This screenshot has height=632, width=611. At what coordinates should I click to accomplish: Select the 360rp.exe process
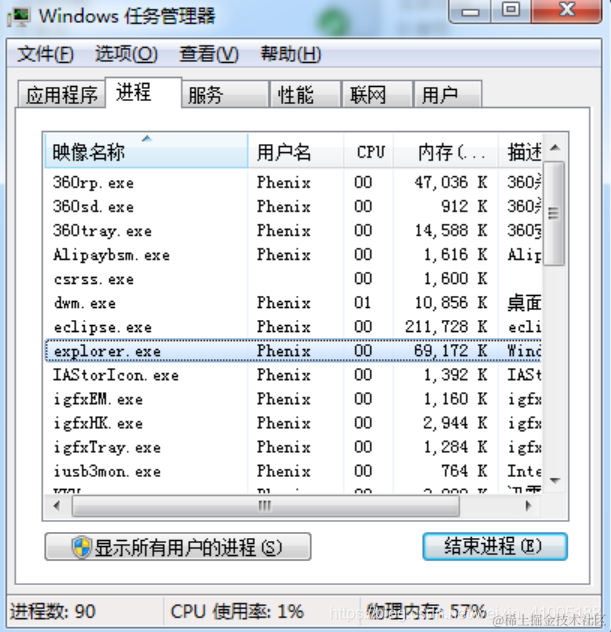tap(293, 183)
